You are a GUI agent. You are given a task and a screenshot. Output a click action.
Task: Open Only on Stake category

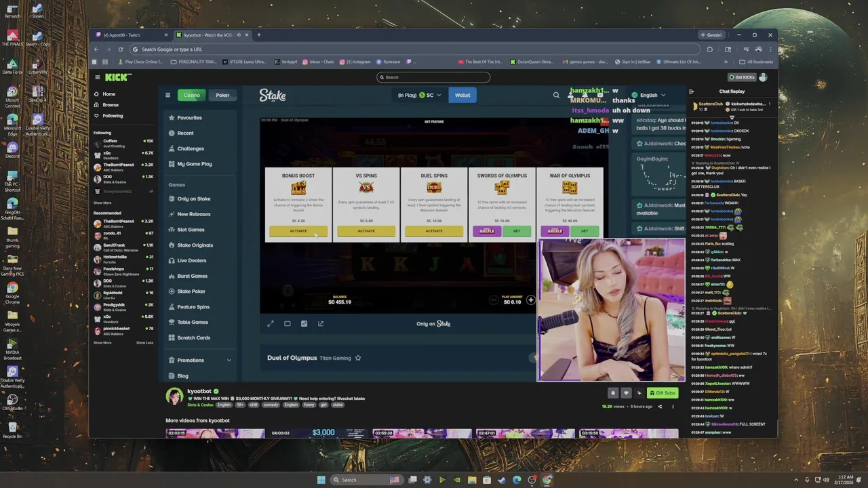189,199
